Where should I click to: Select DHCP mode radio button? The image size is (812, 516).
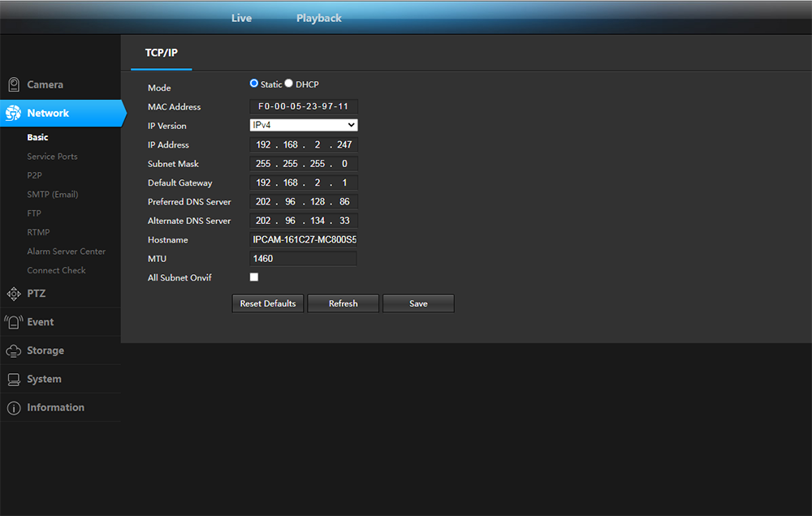point(289,84)
